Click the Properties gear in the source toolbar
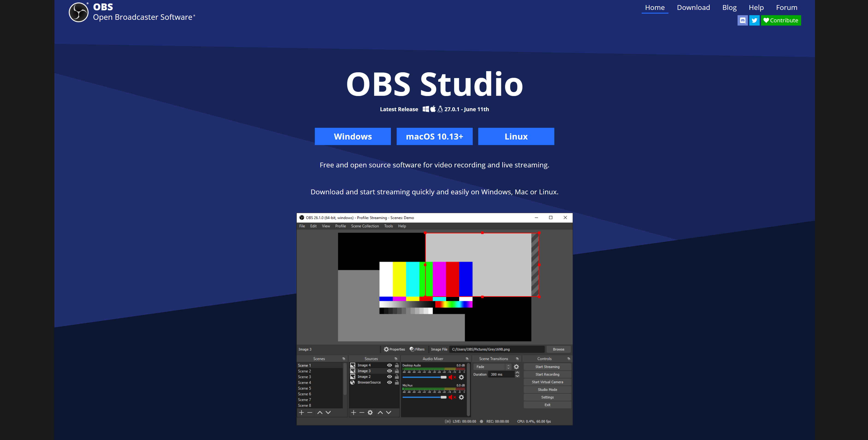Image resolution: width=868 pixels, height=440 pixels. point(386,349)
